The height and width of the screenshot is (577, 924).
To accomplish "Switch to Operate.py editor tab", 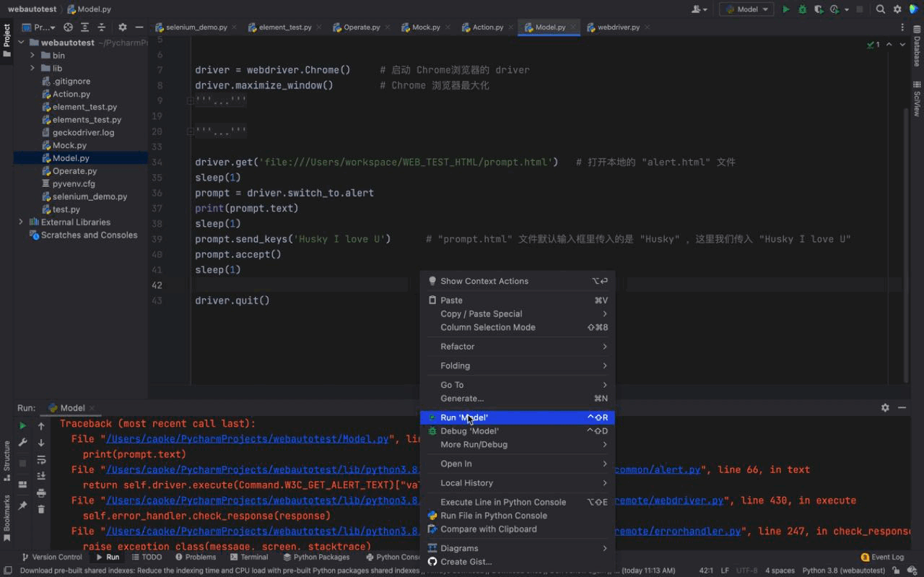I will 362,27.
